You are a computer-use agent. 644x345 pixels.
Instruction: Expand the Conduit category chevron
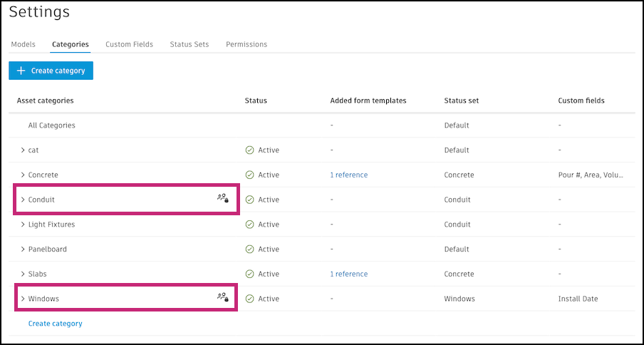click(x=23, y=200)
